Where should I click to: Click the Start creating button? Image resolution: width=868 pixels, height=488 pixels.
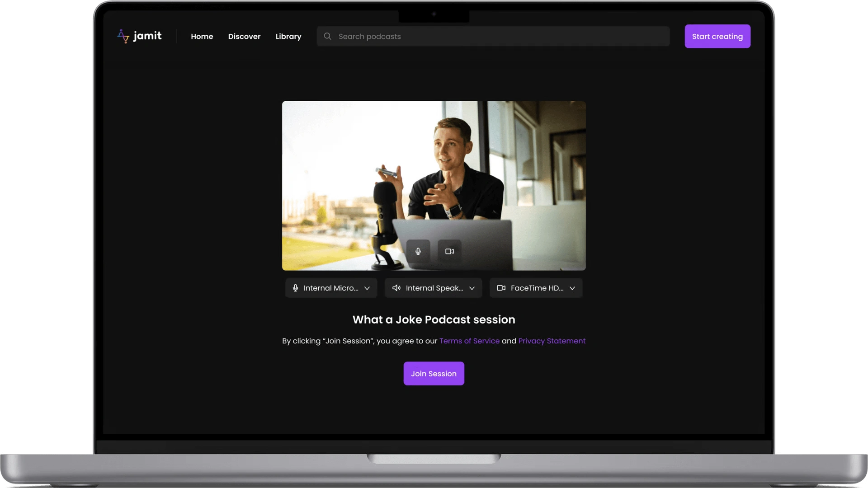tap(717, 36)
